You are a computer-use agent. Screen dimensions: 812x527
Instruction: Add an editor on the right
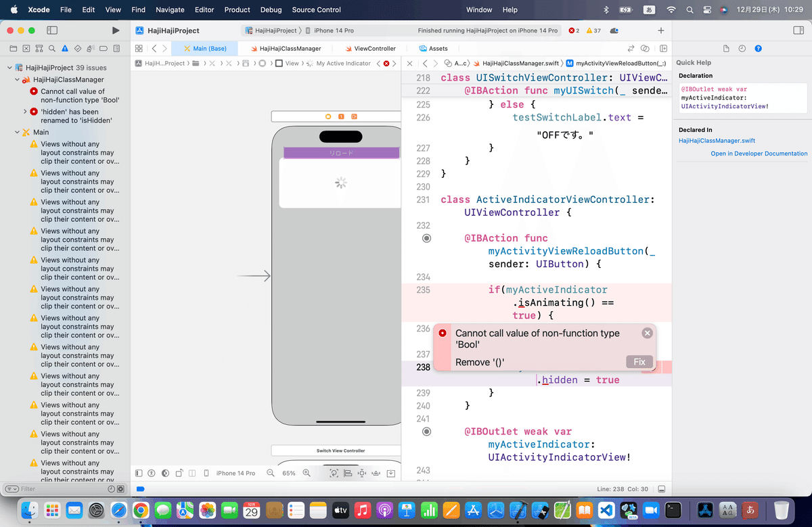pyautogui.click(x=663, y=49)
